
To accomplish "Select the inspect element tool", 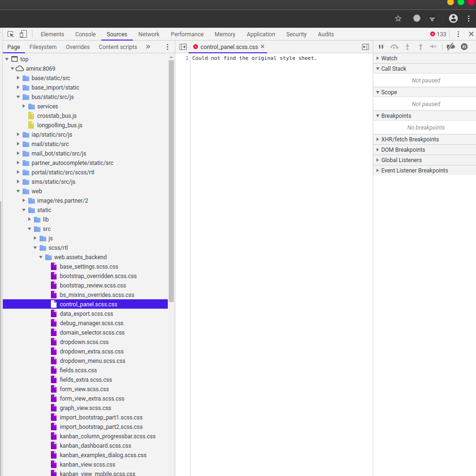I will 10,34.
